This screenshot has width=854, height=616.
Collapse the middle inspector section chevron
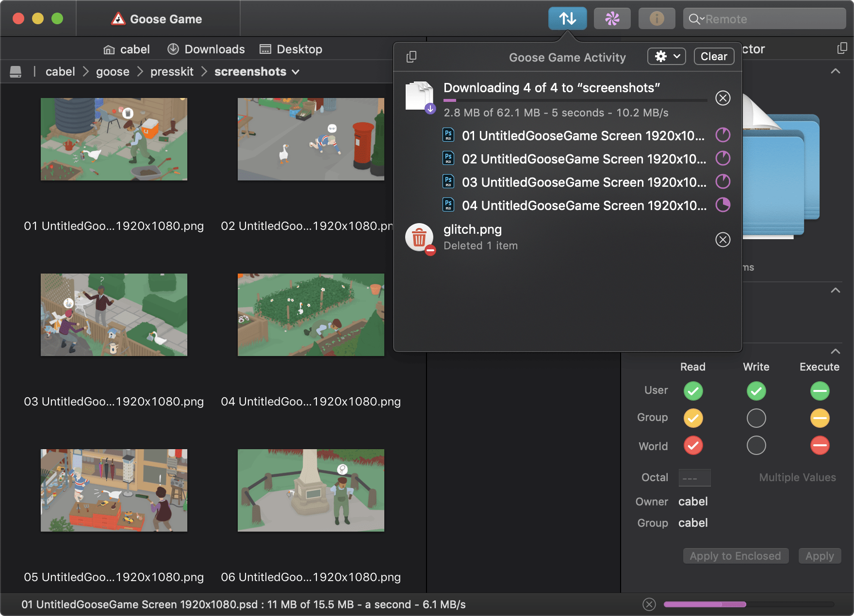click(x=835, y=291)
